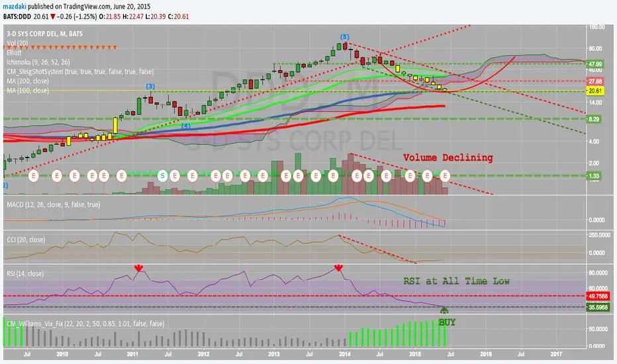Screen dimensions: 617x364
Task: Click the 8.29 green price level label
Action: (x=594, y=119)
